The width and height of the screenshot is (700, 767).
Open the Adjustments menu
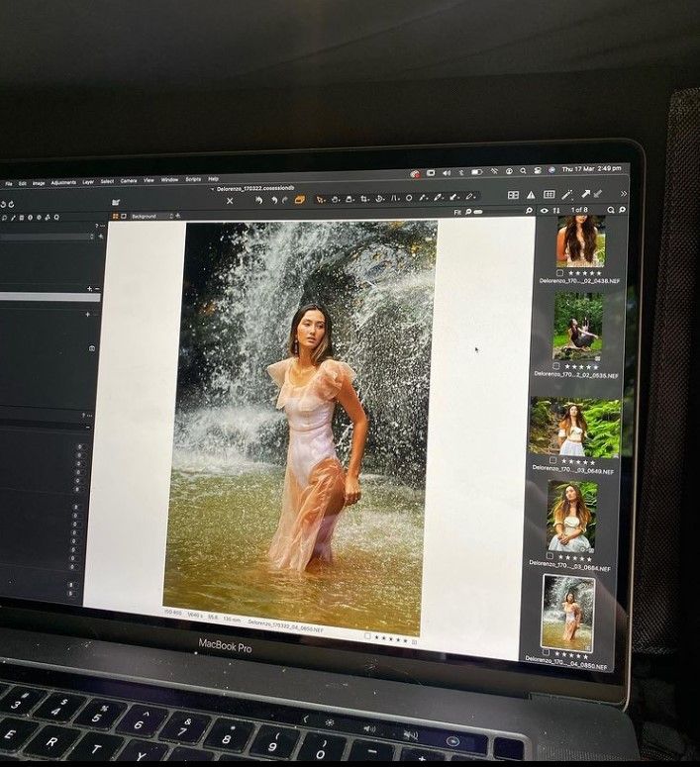click(x=62, y=182)
